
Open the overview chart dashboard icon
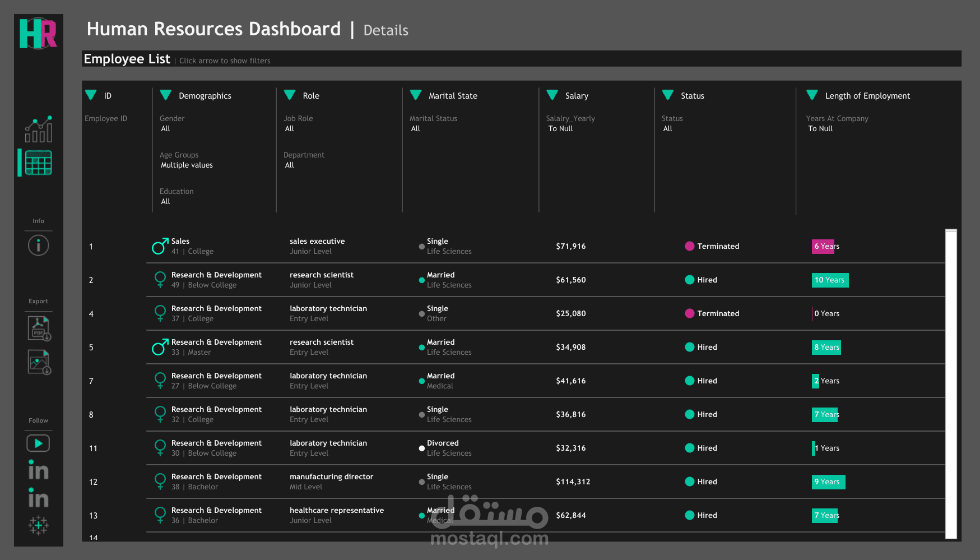click(x=38, y=129)
